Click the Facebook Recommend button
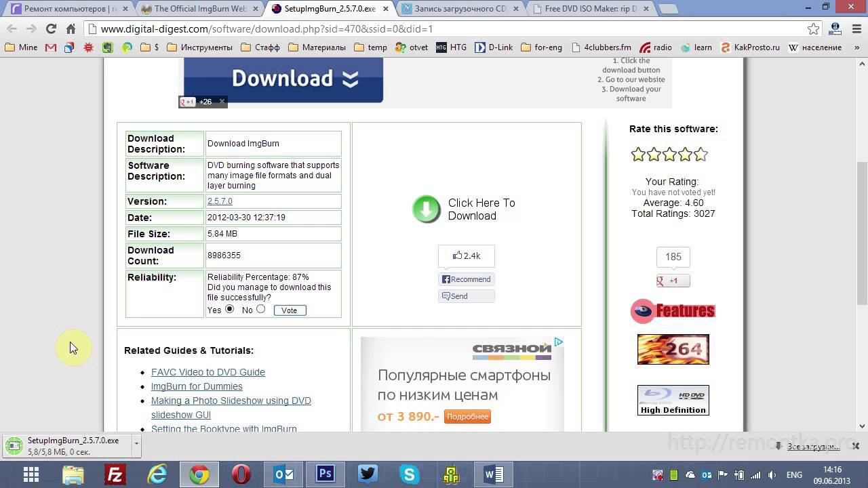 pos(466,279)
